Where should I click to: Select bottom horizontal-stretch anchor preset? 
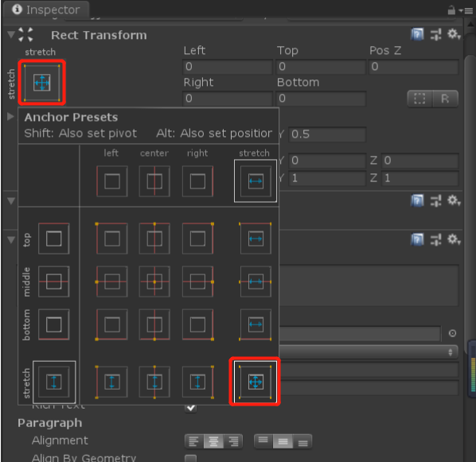coord(256,324)
